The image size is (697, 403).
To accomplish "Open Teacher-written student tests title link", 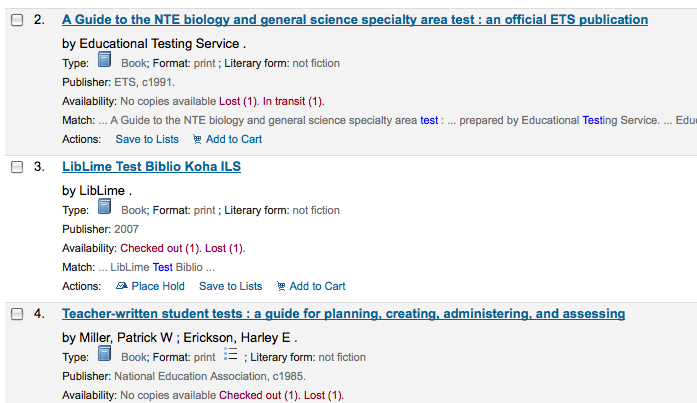I will pyautogui.click(x=343, y=314).
